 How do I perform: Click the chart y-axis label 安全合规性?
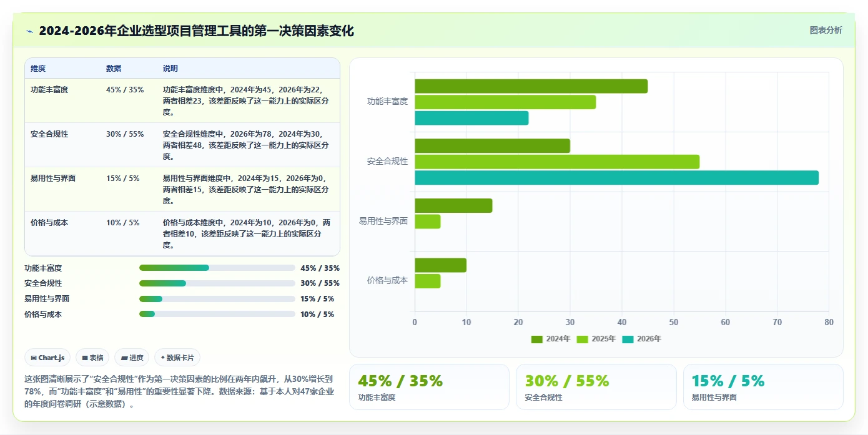point(387,162)
